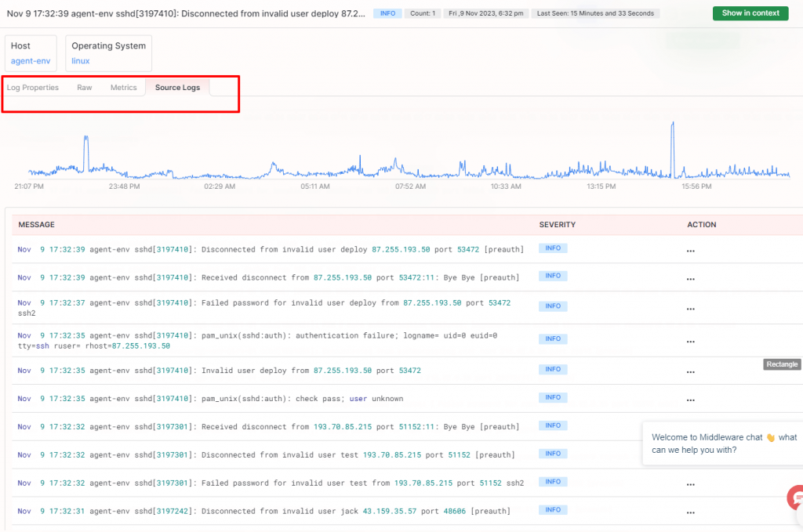Open actions menu for 'invalid user jack' row

pos(690,512)
